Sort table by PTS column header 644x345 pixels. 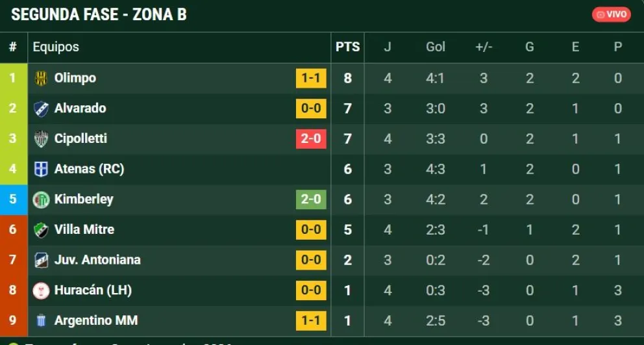[347, 47]
